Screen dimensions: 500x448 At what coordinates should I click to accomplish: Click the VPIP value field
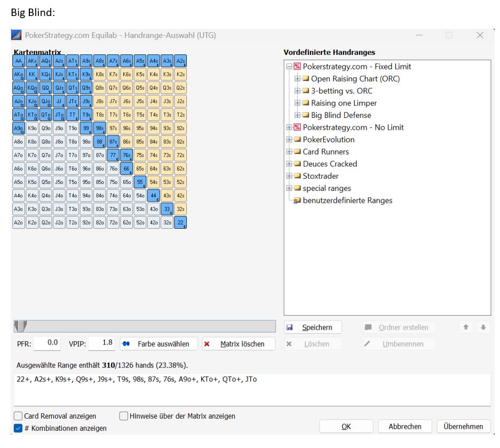click(102, 343)
